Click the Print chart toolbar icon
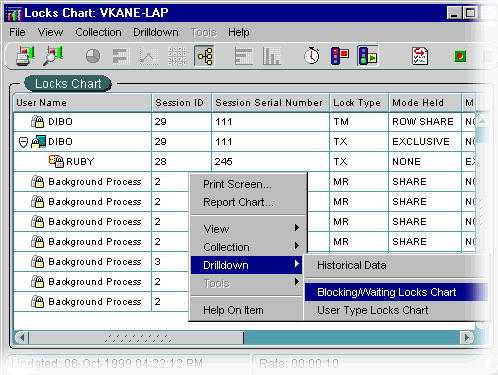The image size is (498, 375). coord(25,56)
